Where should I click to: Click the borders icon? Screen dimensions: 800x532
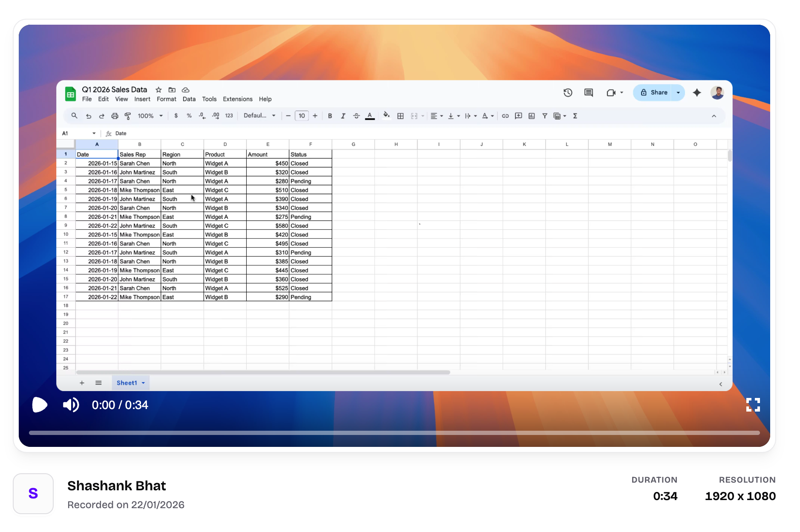pyautogui.click(x=400, y=116)
